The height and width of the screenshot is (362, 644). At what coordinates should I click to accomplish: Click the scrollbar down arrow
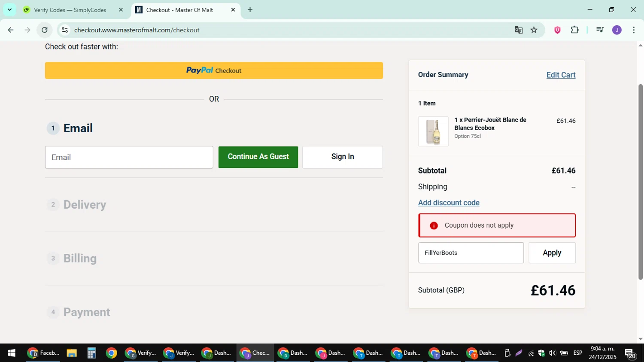coord(641,339)
